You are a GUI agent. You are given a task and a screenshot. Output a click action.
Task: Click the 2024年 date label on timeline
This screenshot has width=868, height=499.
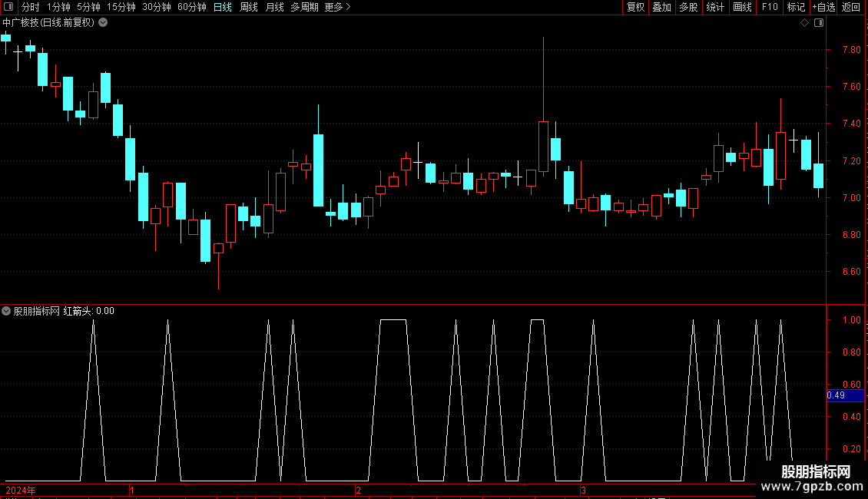[x=21, y=490]
